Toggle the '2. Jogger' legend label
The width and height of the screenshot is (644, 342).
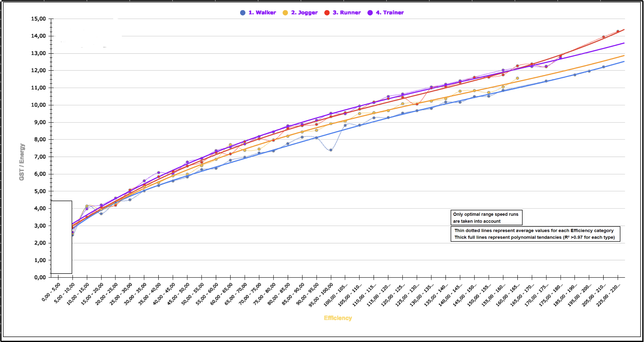(304, 13)
